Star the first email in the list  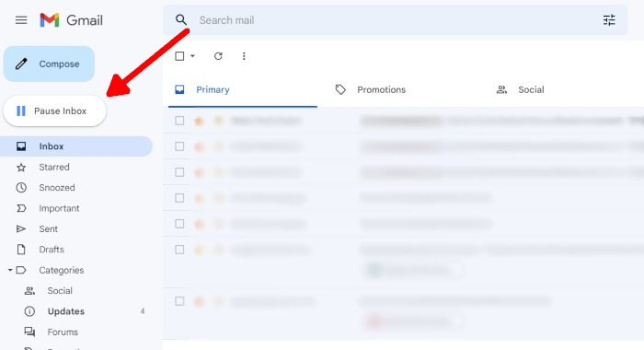coord(200,121)
